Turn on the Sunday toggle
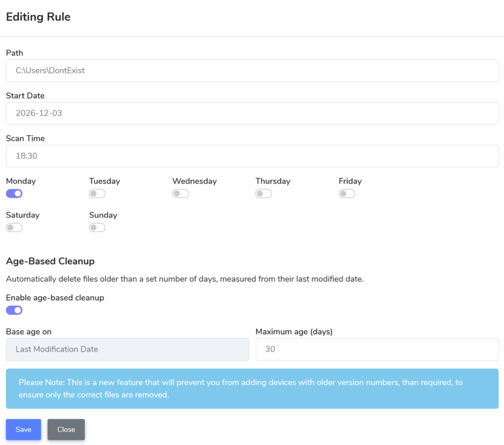Viewport: 504px width, 445px height. click(x=97, y=227)
